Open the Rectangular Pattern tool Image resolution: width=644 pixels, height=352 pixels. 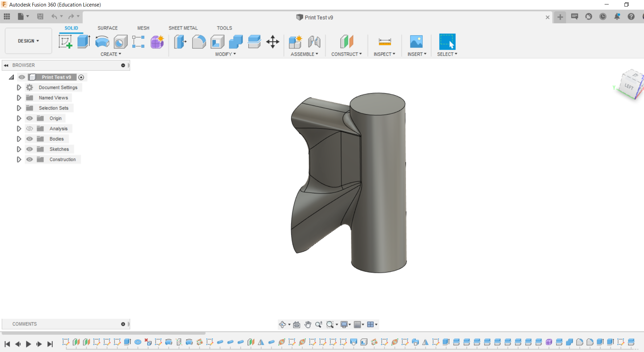[x=138, y=42]
